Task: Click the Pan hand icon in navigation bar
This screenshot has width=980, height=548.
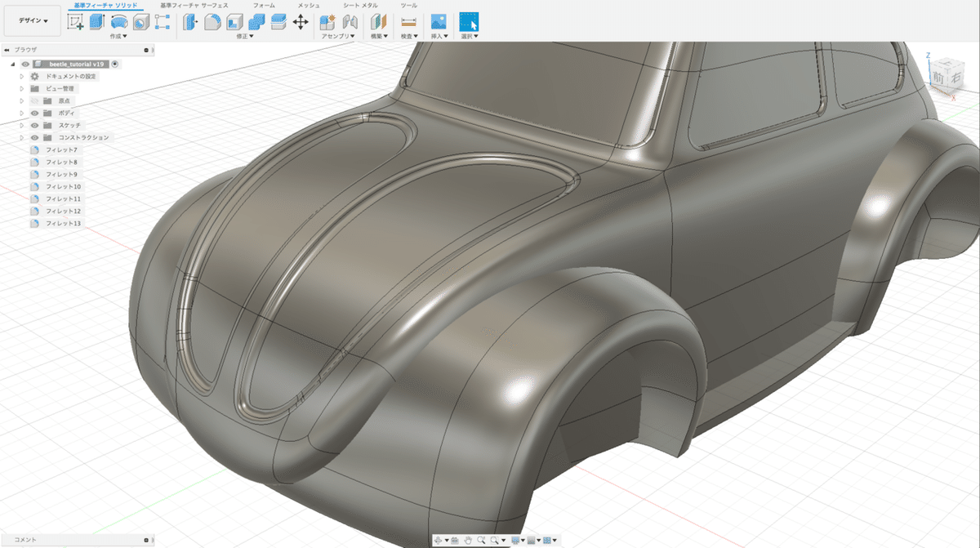Action: point(468,540)
